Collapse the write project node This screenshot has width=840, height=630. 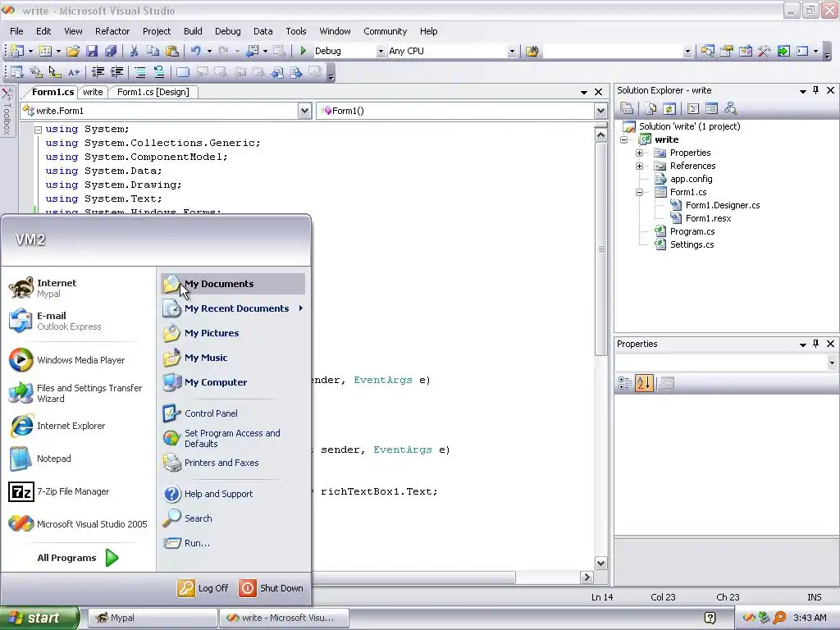coord(623,139)
